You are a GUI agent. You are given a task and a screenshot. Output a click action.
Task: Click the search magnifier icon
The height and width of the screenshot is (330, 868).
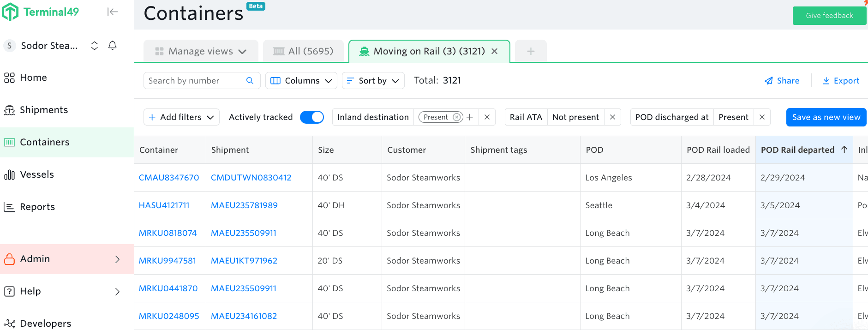point(250,81)
